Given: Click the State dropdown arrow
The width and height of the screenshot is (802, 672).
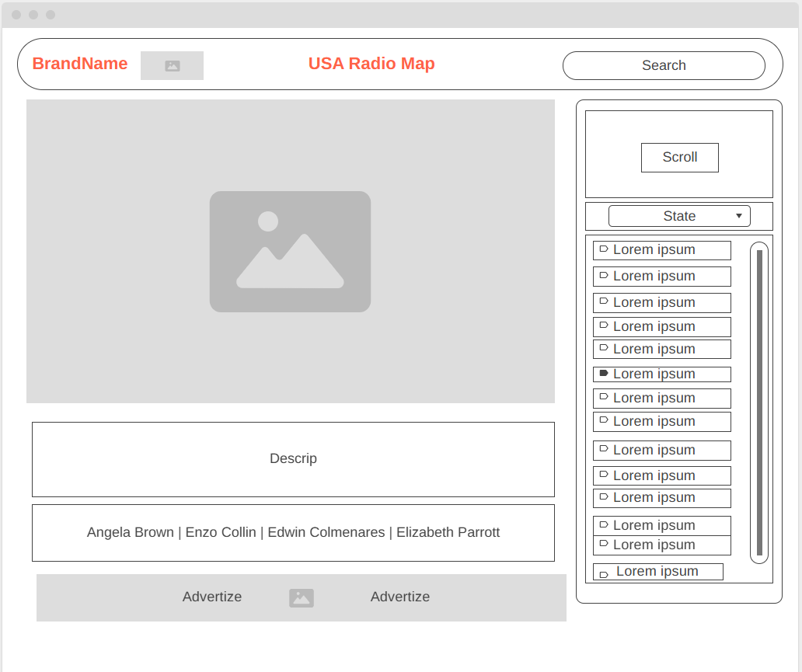Looking at the screenshot, I should point(738,216).
